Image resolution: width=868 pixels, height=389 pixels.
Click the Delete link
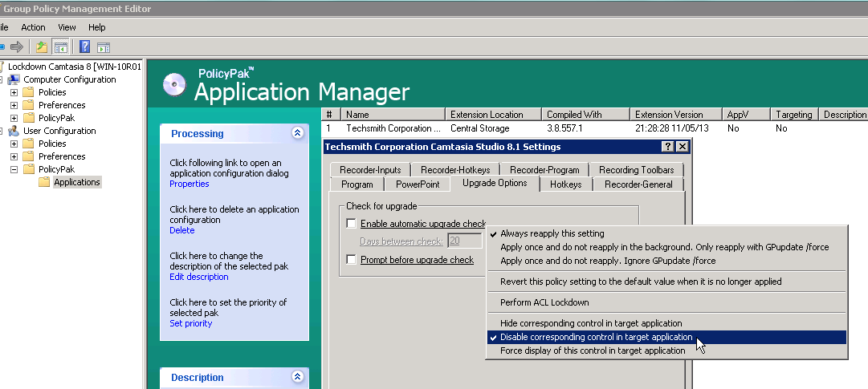coord(182,230)
